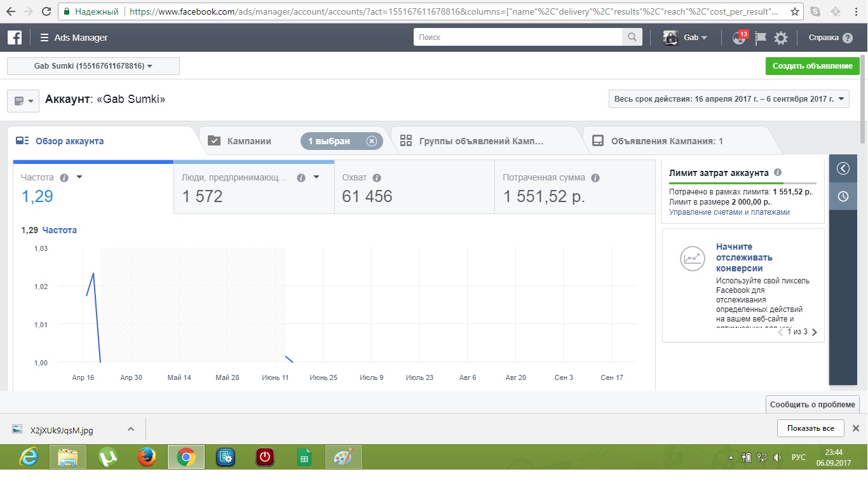This screenshot has height=488, width=868.
Task: Expand the Gab user menu
Action: click(695, 37)
